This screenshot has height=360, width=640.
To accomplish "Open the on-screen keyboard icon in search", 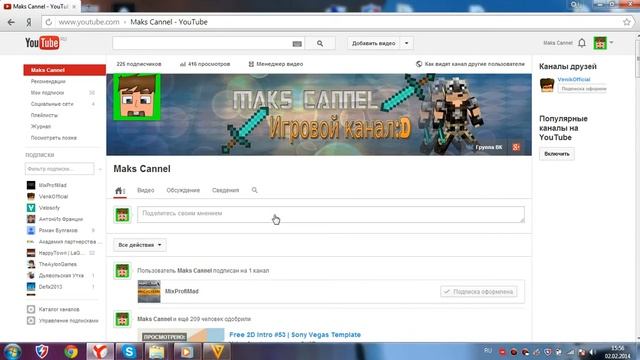I will coord(297,44).
